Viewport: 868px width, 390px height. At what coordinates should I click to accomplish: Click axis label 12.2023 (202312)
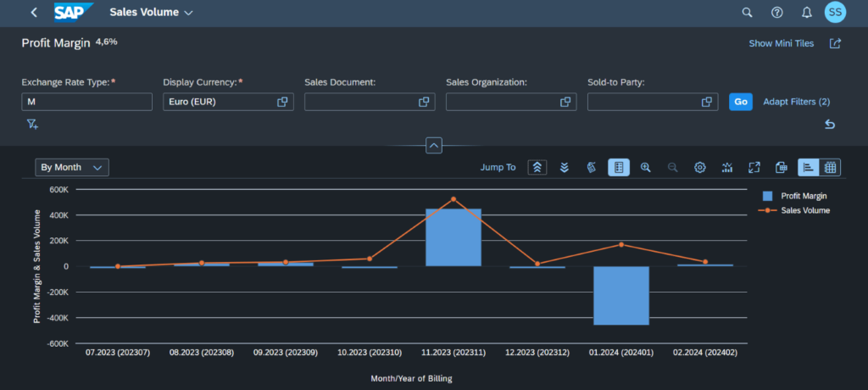point(537,353)
